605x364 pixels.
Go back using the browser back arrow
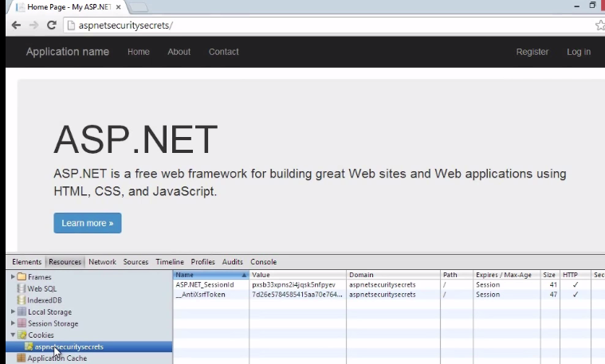(16, 25)
